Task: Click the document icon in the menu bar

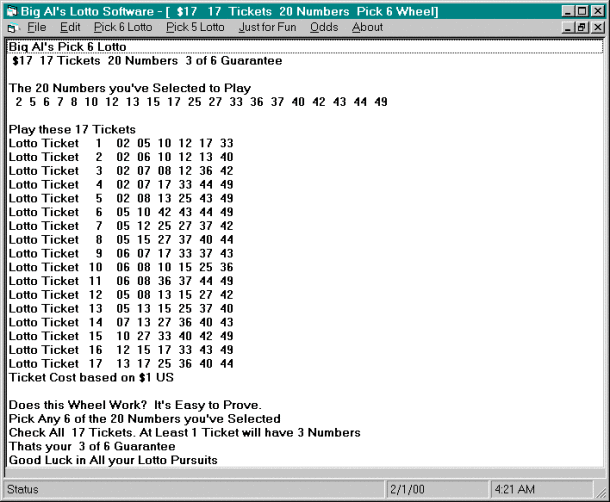Action: coord(13,28)
